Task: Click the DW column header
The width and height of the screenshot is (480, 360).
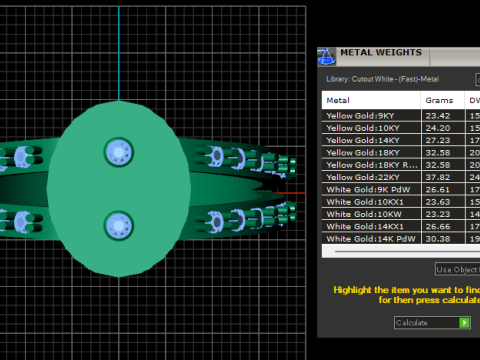Action: coord(473,100)
